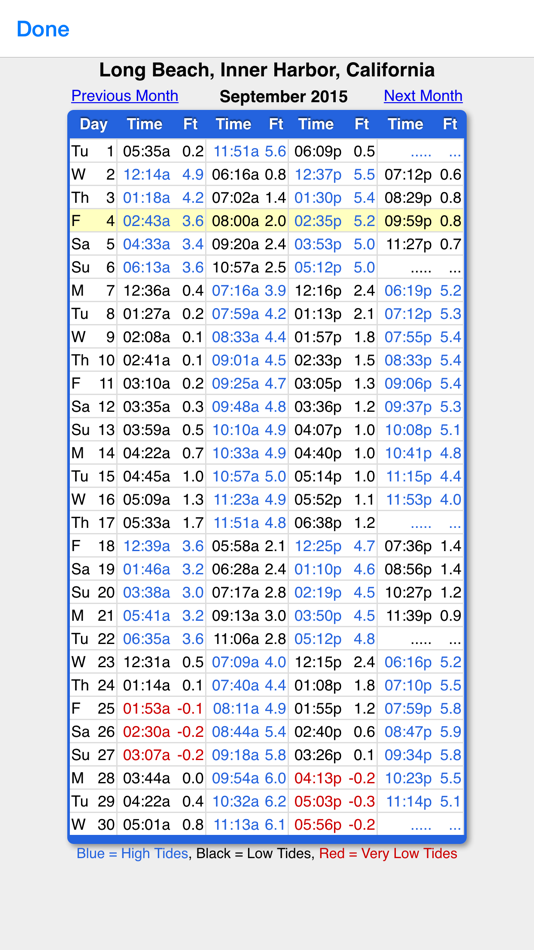
Task: Click the 08:47p high tide on Saturday 26
Action: tap(408, 732)
